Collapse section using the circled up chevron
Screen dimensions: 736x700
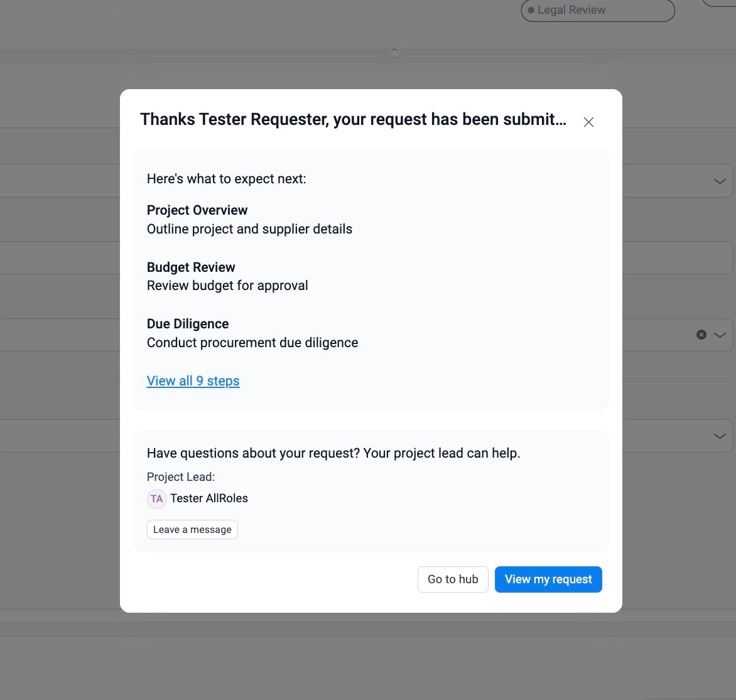(x=394, y=50)
